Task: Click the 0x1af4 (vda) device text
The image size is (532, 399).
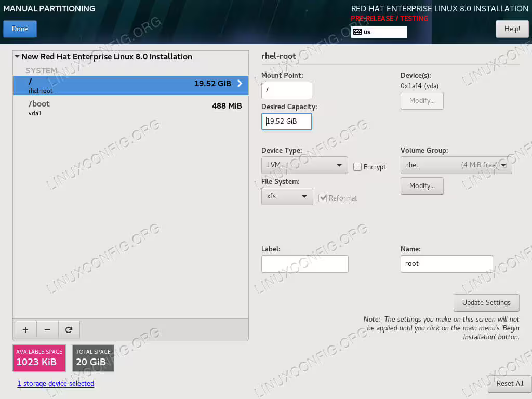Action: 419,86
